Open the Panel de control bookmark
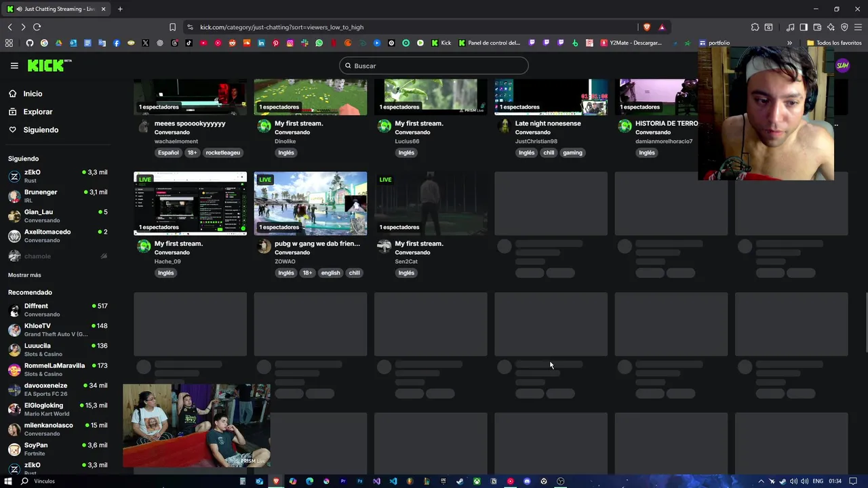 (490, 43)
